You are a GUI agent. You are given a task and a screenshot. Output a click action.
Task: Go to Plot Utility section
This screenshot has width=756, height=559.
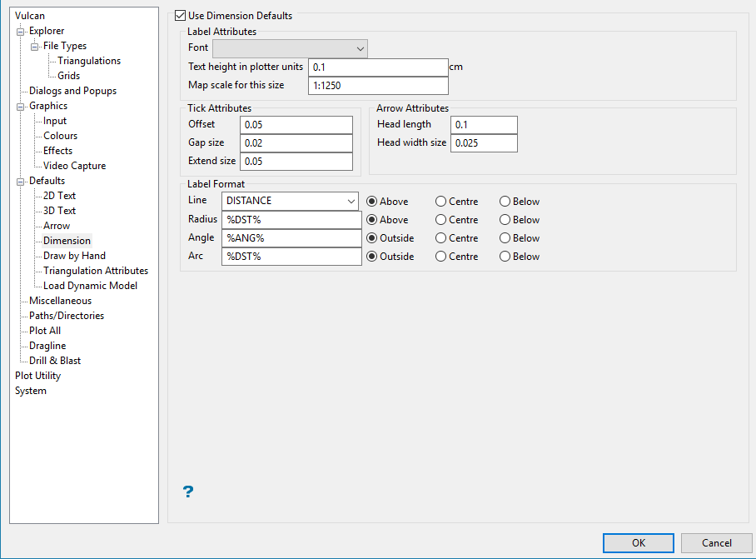pos(37,376)
